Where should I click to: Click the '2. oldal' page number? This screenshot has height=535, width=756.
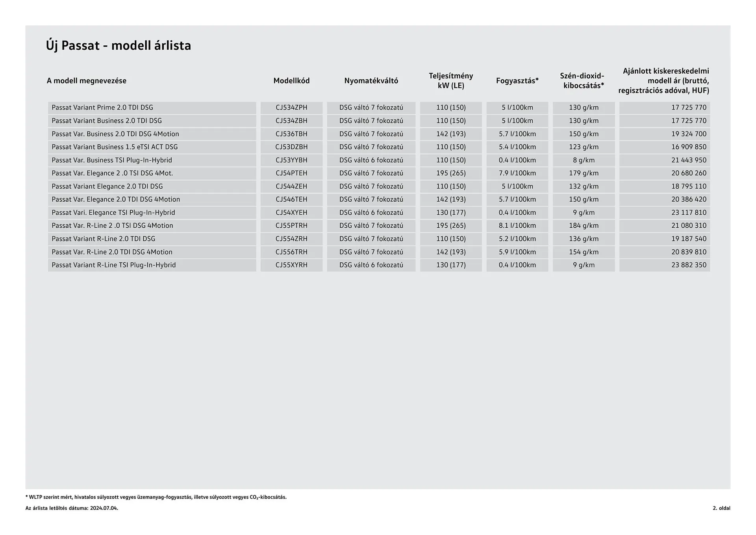721,508
